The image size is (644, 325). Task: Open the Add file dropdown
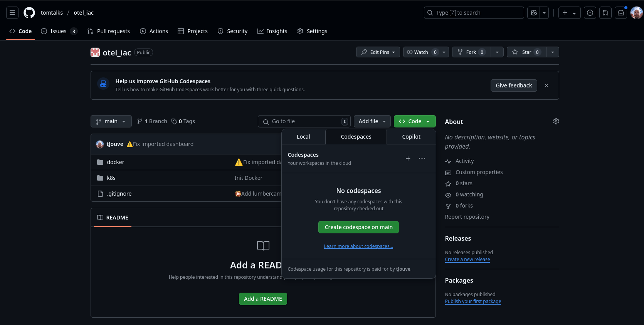[x=372, y=121]
